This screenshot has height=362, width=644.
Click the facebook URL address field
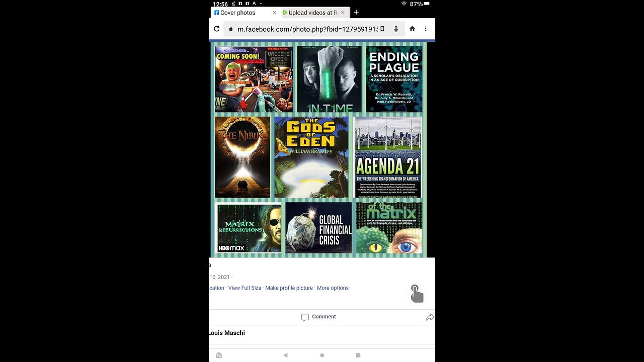307,29
